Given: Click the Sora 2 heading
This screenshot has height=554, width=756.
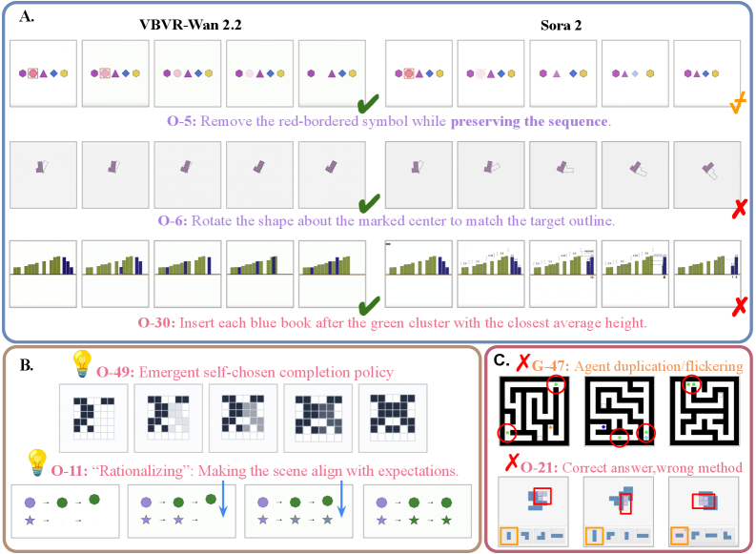Looking at the screenshot, I should click(x=561, y=25).
